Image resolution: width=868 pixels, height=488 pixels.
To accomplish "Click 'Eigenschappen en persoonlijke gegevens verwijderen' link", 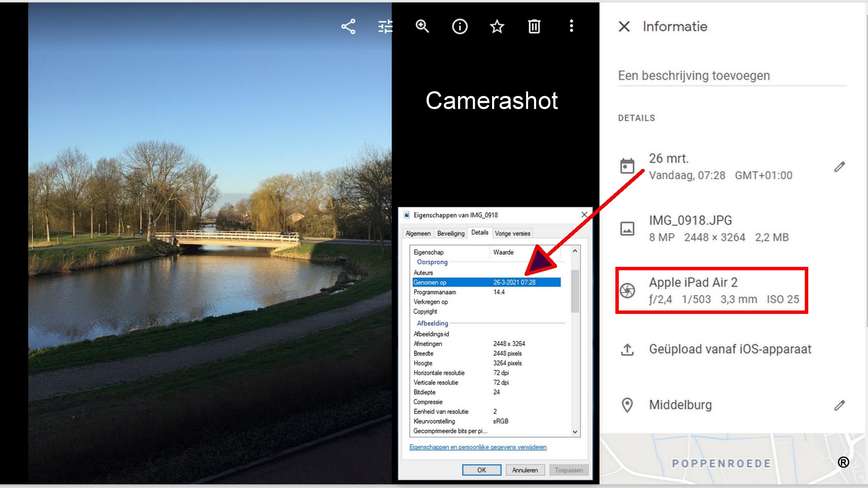I will [478, 447].
